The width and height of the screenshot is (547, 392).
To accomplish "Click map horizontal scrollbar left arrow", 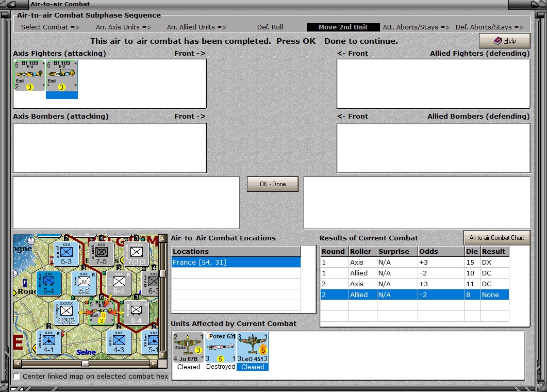I will [x=17, y=364].
